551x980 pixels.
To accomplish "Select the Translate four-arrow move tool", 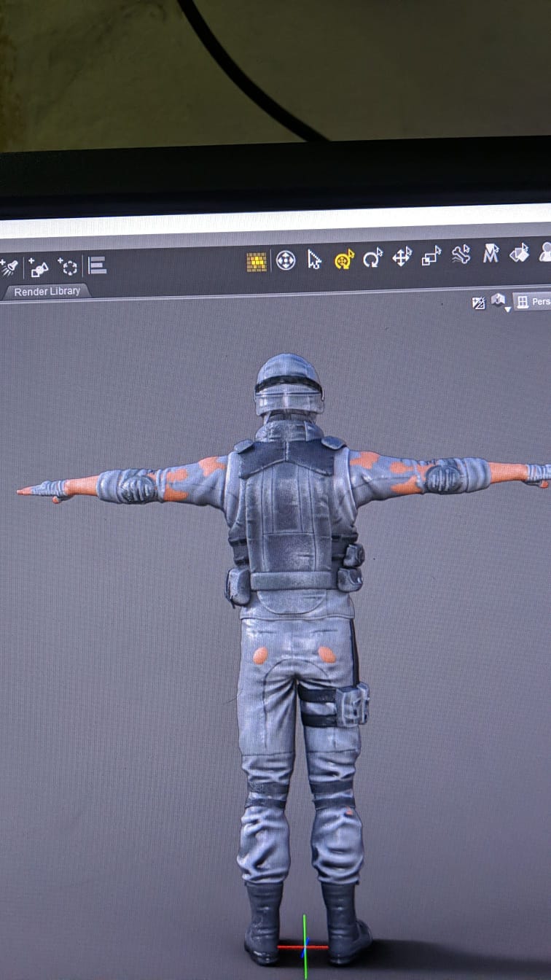I will 402,257.
